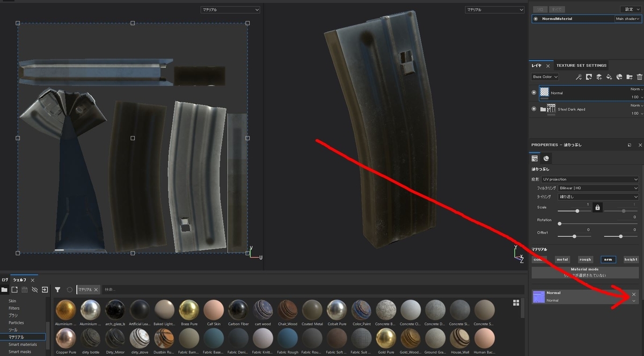Open Bilinear | HQ filtering dropdown

tap(598, 188)
